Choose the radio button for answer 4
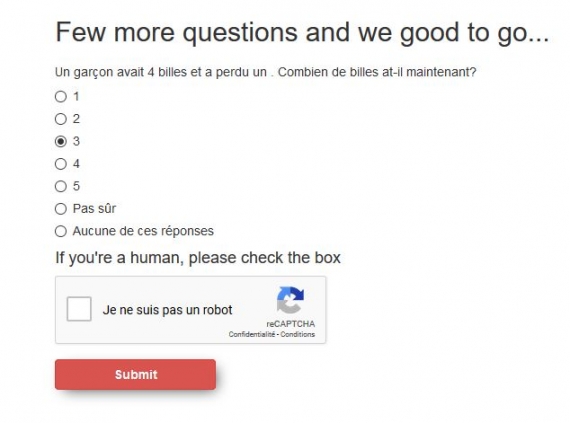The height and width of the screenshot is (423, 570). [x=61, y=164]
